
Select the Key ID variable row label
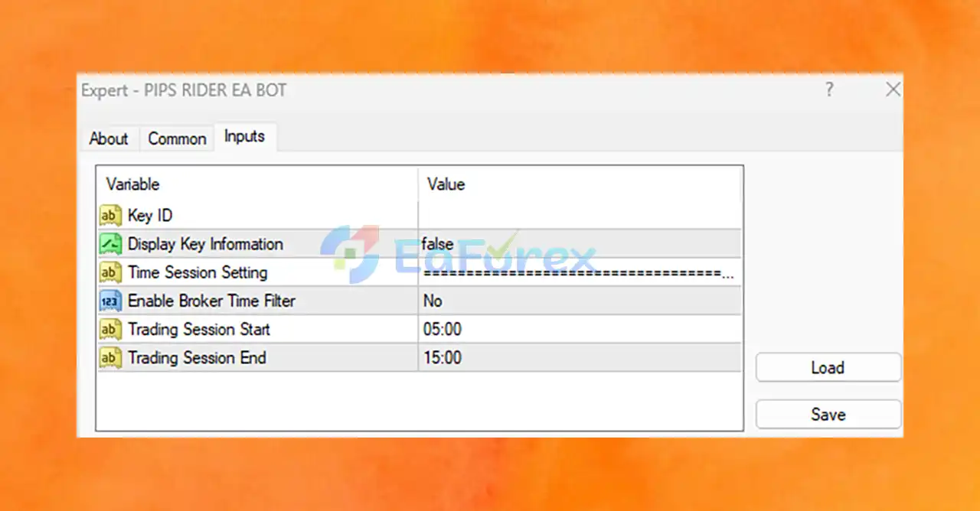150,216
